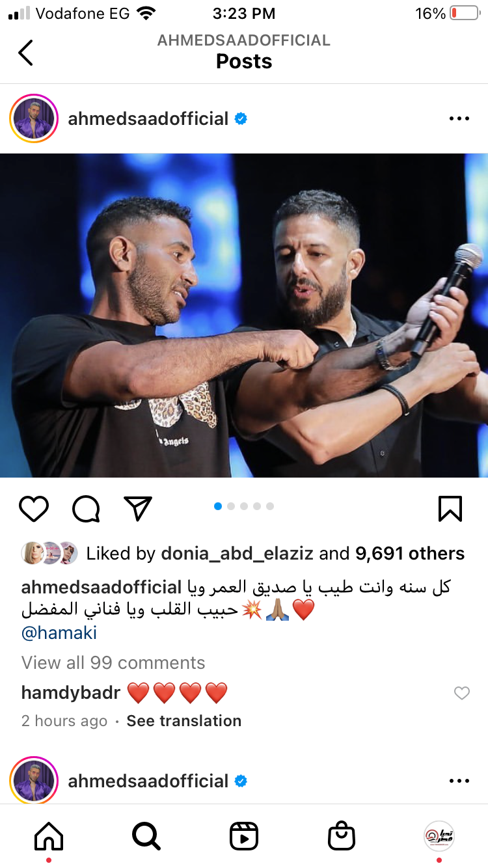Save the post with the bookmark icon
This screenshot has height=868, width=488.
tap(450, 509)
